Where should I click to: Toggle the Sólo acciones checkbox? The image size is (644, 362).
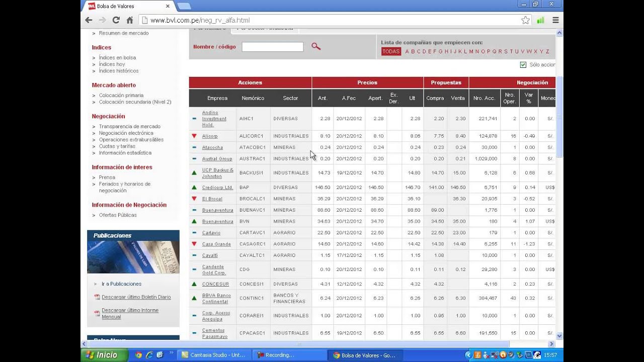[x=523, y=65]
